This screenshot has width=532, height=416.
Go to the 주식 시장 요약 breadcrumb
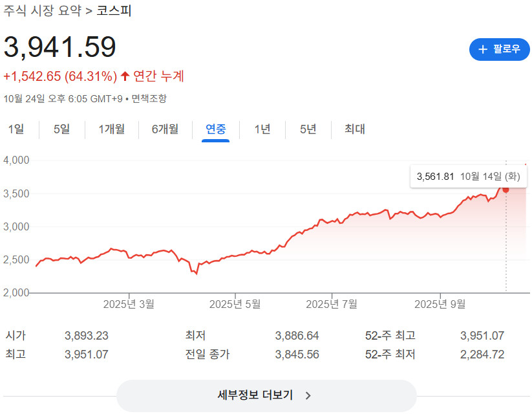42,11
